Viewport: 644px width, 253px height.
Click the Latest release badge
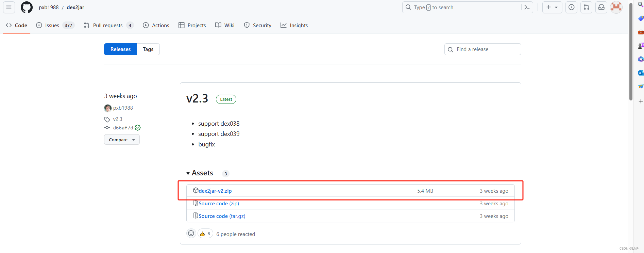(x=226, y=99)
